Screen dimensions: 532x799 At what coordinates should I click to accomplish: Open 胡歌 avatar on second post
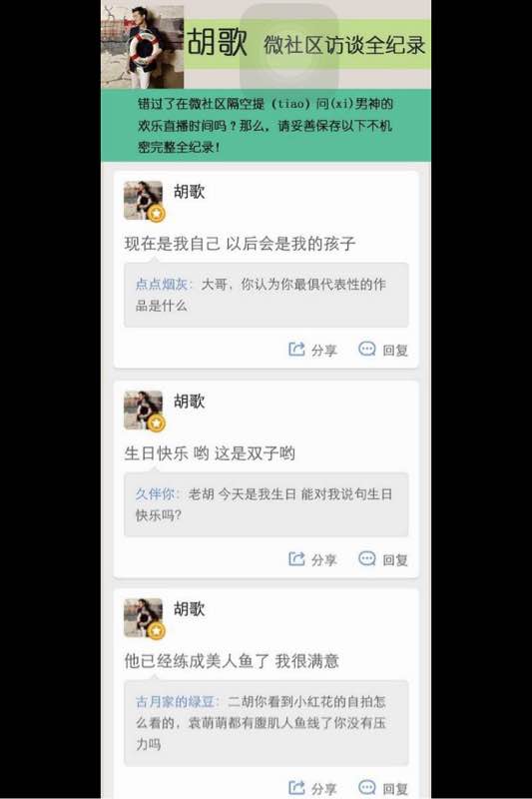pyautogui.click(x=143, y=409)
